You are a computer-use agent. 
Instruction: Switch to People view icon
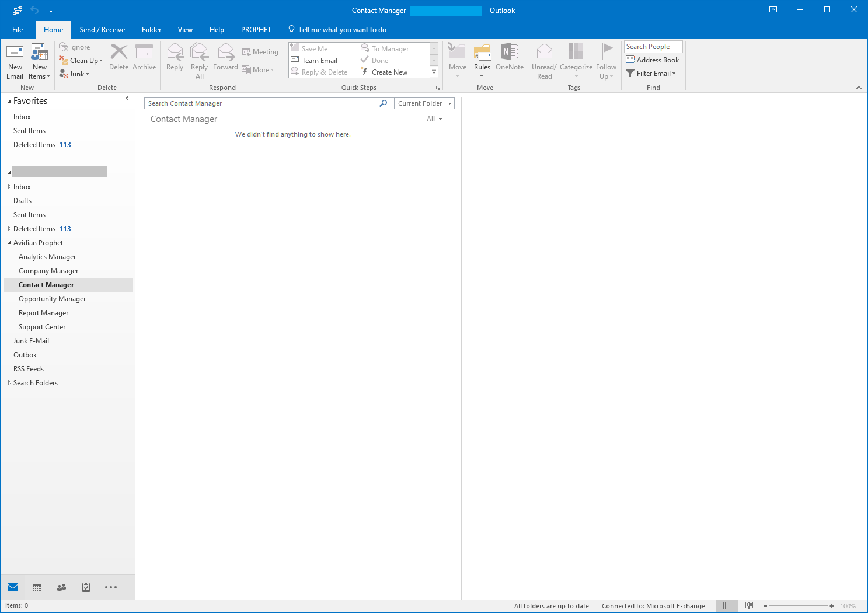point(61,587)
